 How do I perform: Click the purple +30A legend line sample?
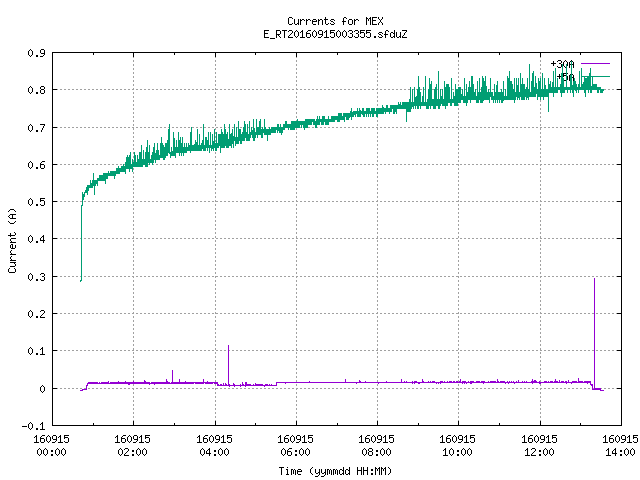tap(596, 64)
